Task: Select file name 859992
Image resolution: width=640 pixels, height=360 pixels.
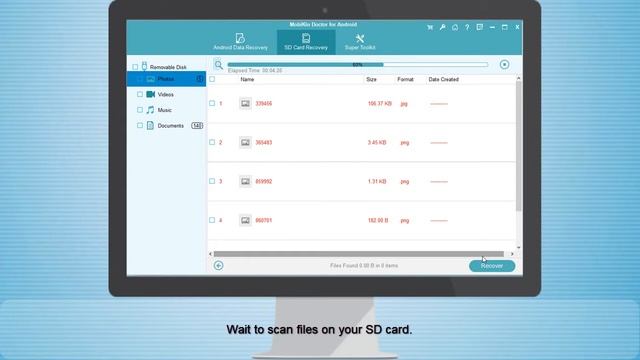Action: [264, 181]
